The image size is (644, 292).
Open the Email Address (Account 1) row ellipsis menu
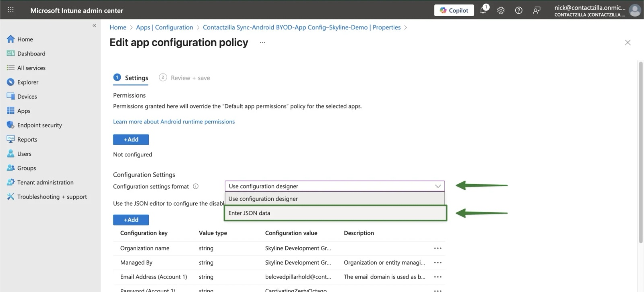click(438, 277)
